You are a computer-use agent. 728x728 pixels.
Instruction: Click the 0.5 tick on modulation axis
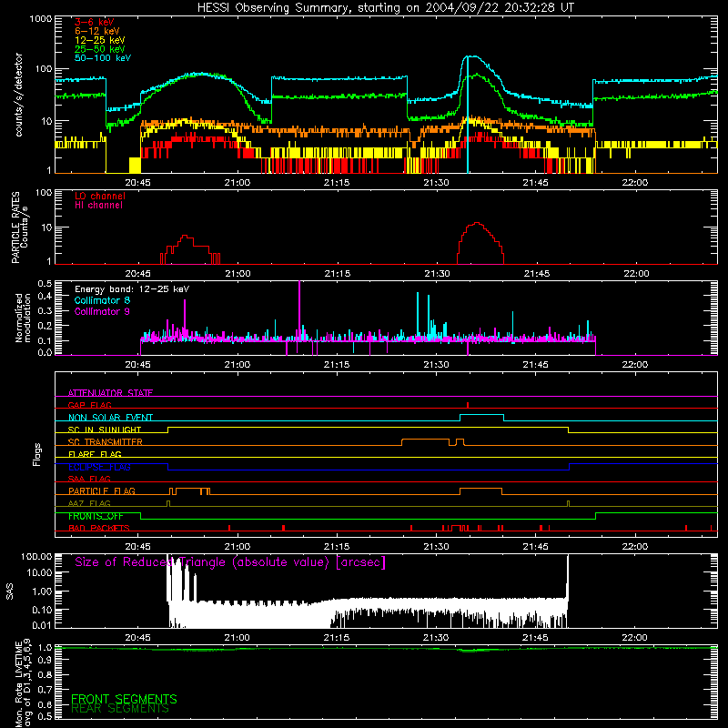pos(45,283)
